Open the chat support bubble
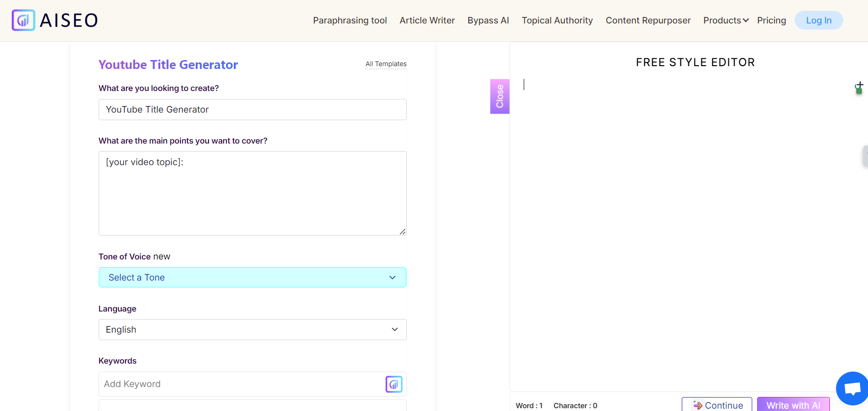Screen dimensions: 868x411 (852, 388)
